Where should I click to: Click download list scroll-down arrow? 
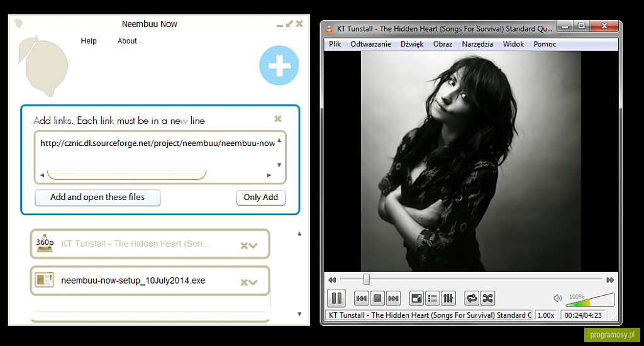(x=299, y=314)
